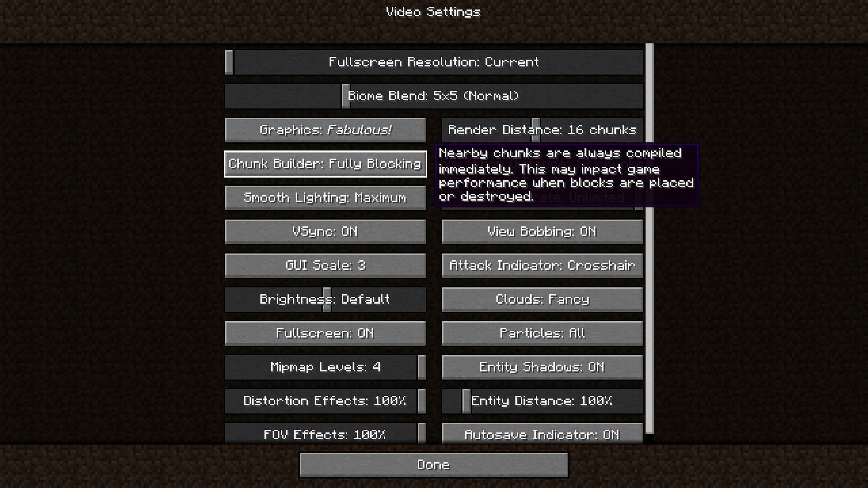868x488 pixels.
Task: Change Fullscreen Resolution Current option
Action: click(x=434, y=62)
